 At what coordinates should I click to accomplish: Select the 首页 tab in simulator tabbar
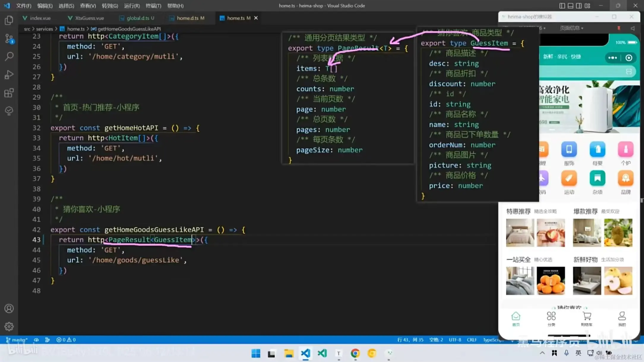coord(516,319)
